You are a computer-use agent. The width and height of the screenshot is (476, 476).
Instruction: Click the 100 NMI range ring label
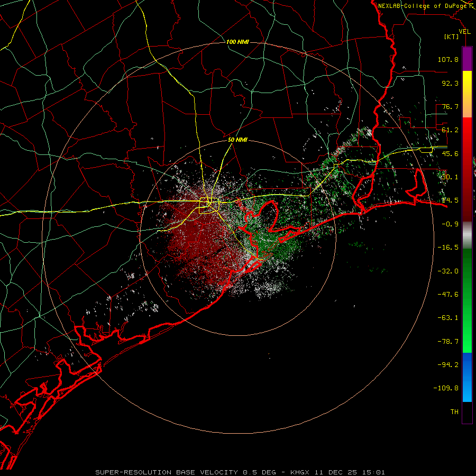[x=237, y=42]
